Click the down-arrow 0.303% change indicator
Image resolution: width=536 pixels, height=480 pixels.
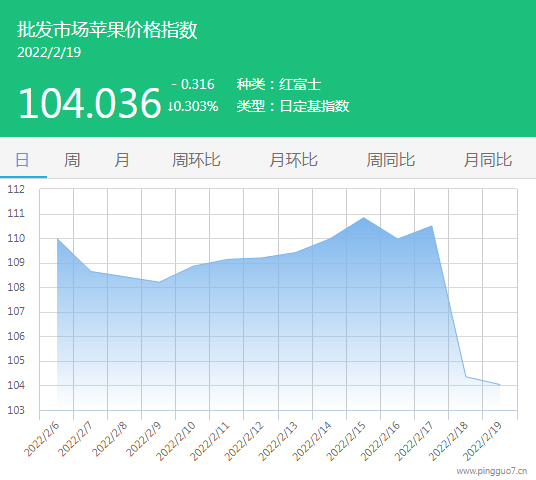pos(193,106)
